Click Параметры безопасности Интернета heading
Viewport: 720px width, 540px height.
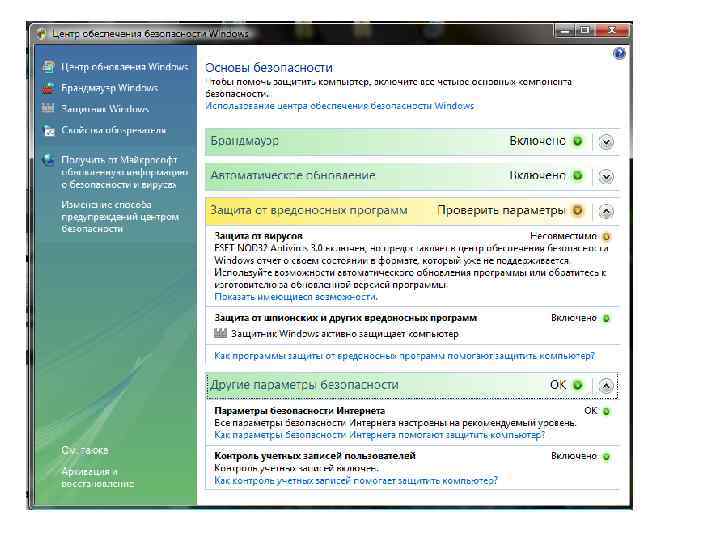(x=300, y=411)
